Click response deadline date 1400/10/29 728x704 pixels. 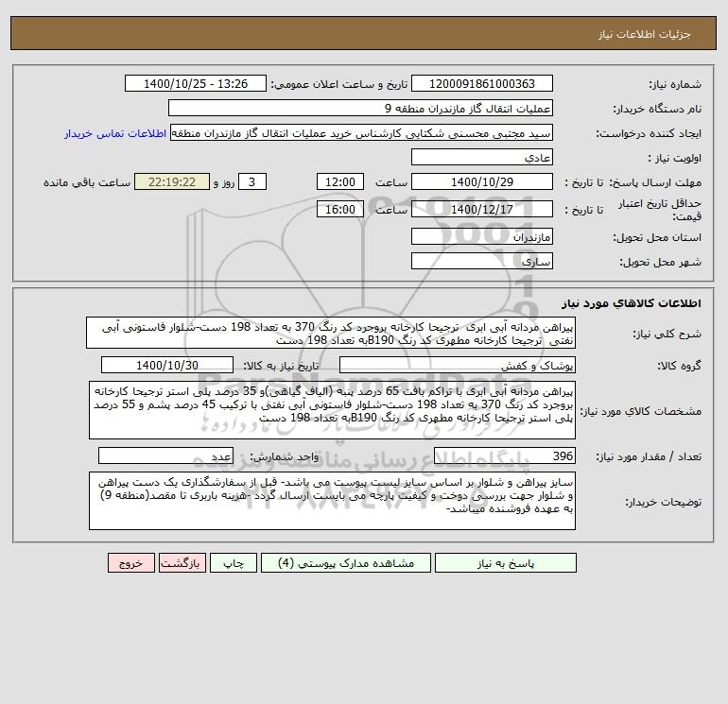click(482, 182)
